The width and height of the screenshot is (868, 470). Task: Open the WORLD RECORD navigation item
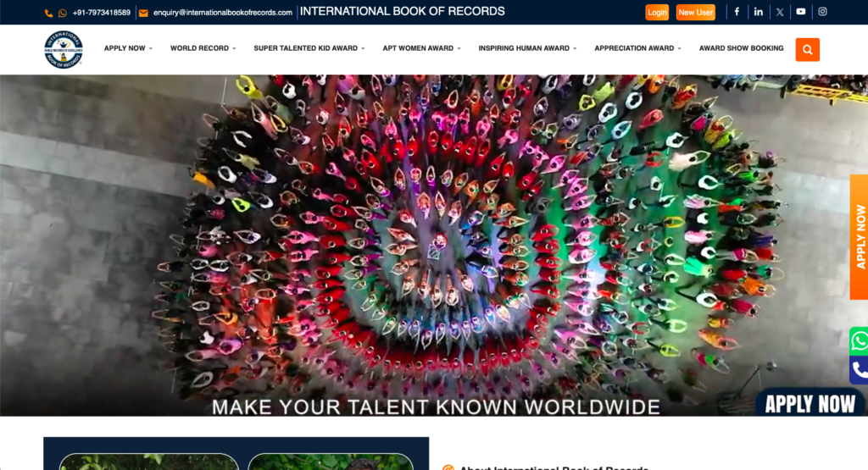(x=199, y=48)
